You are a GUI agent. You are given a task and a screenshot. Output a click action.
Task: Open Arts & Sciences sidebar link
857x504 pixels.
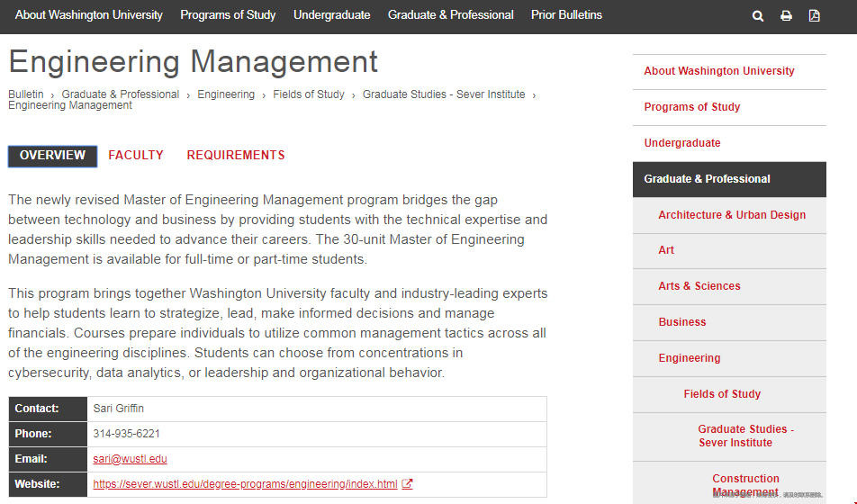pyautogui.click(x=699, y=286)
